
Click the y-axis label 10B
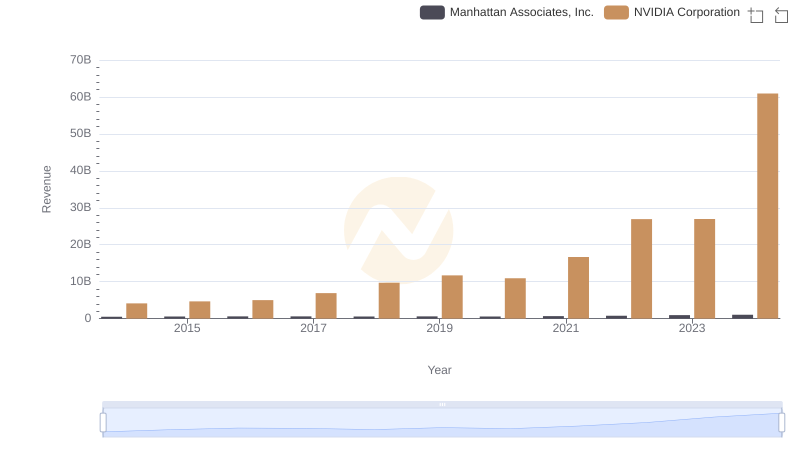pos(81,281)
